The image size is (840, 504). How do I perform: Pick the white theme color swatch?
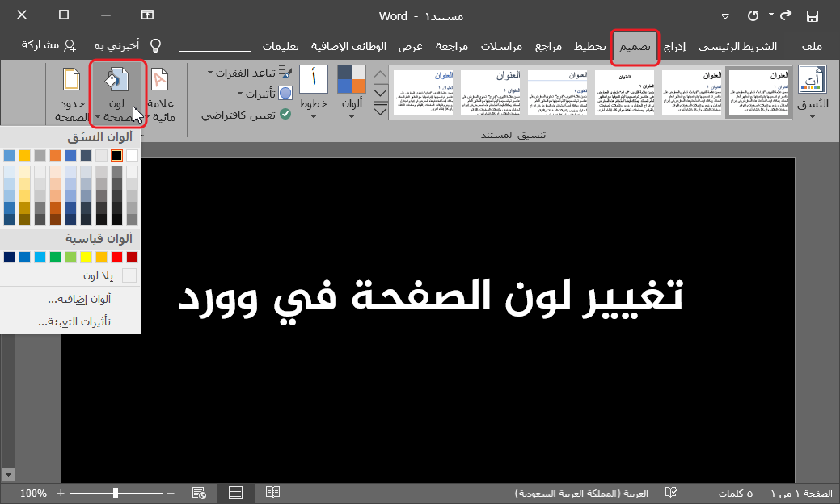click(x=132, y=155)
